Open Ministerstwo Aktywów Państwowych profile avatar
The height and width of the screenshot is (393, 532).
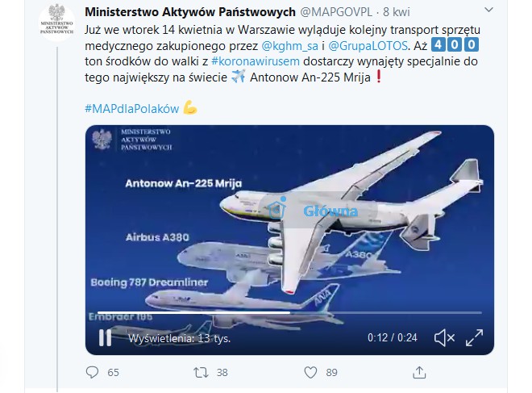coord(57,23)
